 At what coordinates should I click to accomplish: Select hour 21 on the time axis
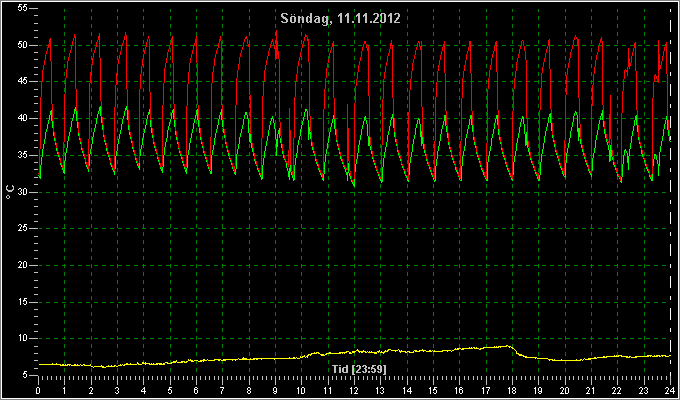point(591,391)
